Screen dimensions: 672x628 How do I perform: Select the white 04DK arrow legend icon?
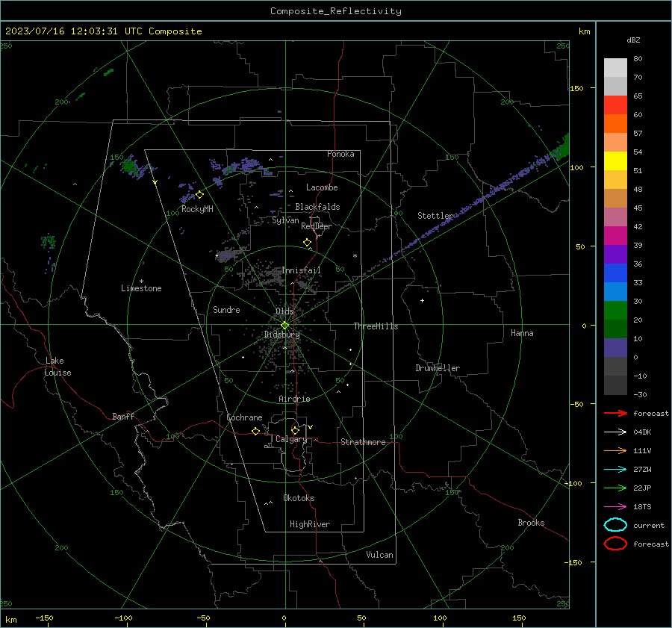tap(615, 432)
